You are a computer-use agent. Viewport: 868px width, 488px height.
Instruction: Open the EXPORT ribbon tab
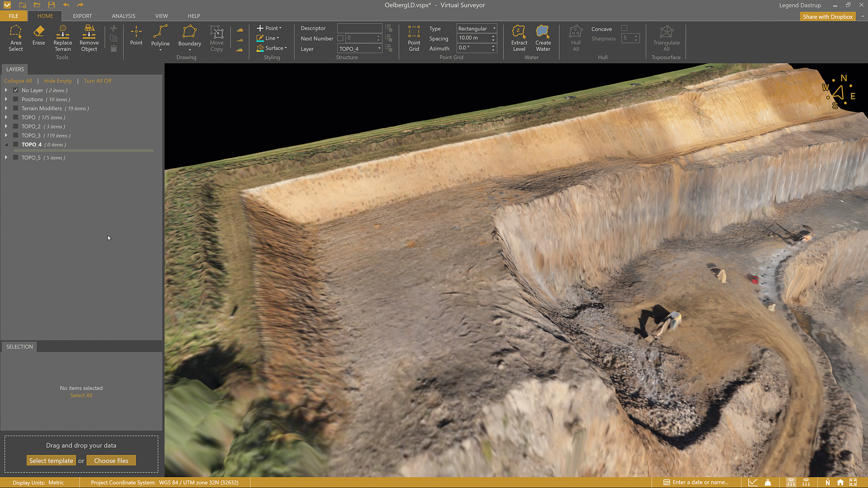click(x=82, y=16)
